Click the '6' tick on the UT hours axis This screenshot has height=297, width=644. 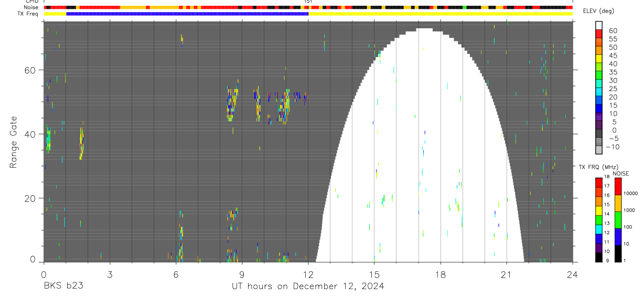176,274
